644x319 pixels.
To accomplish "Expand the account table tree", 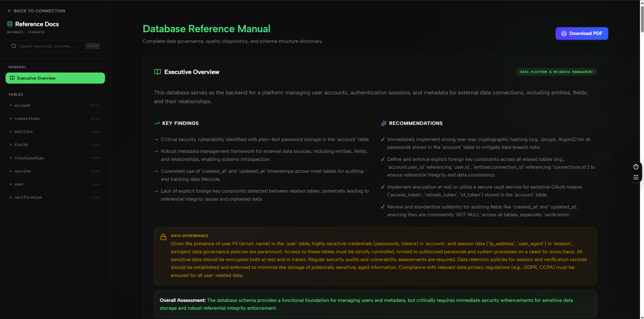I will 11,105.
